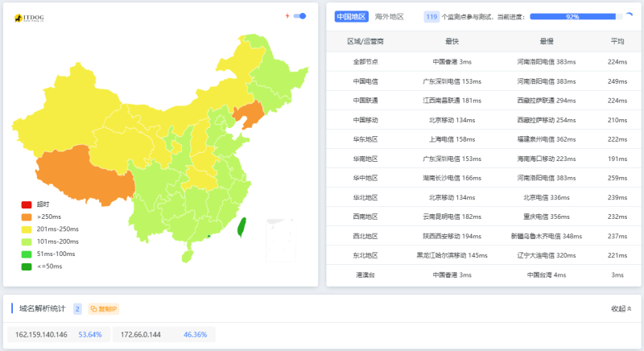
Task: Select the 中国联通 row label
Action: (x=365, y=101)
